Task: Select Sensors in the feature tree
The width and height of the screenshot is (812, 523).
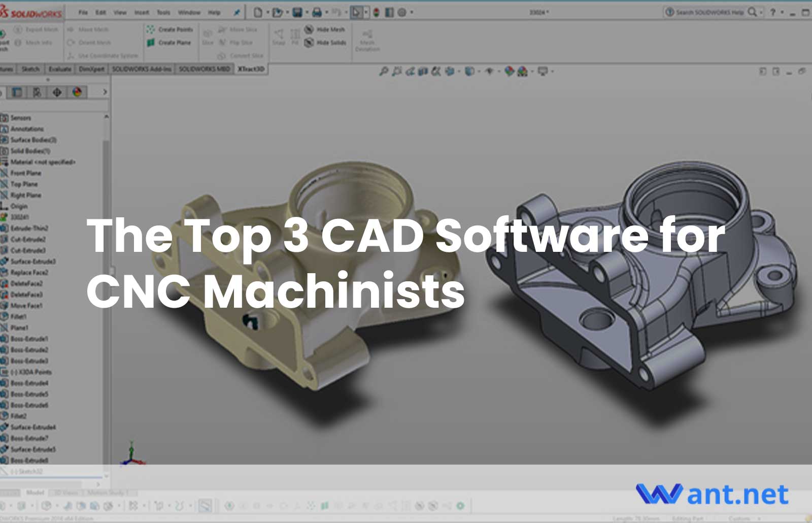Action: click(20, 118)
